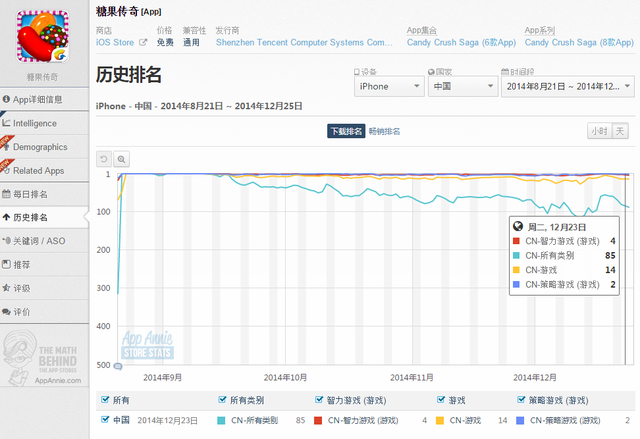Viewport: 640px width, 439px height.
Task: Open Related Apps from the sidebar
Action: click(44, 171)
